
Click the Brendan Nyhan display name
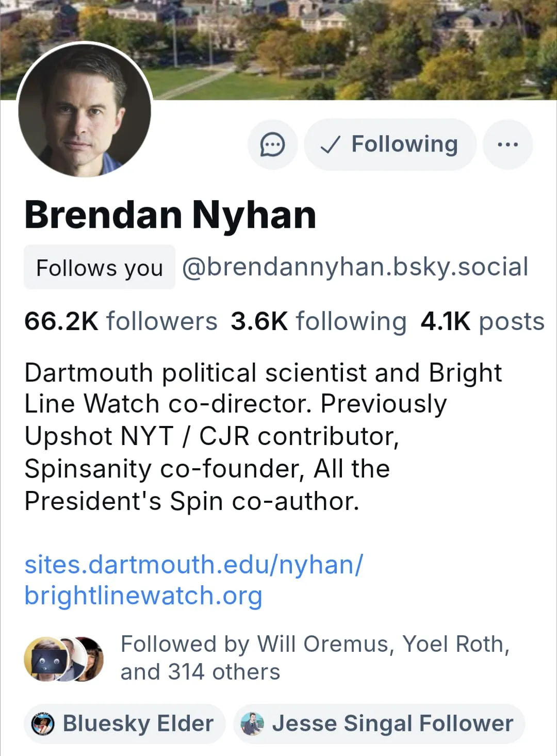point(170,215)
